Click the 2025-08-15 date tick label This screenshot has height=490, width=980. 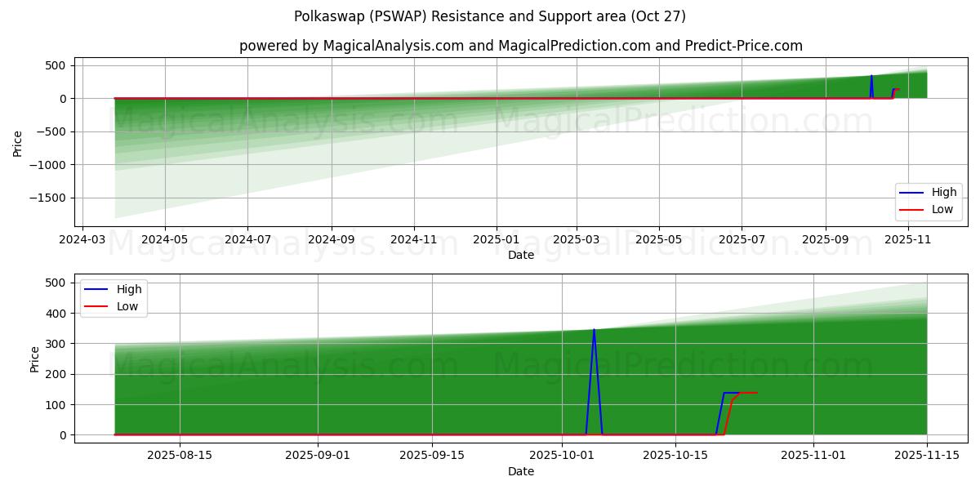pos(180,454)
